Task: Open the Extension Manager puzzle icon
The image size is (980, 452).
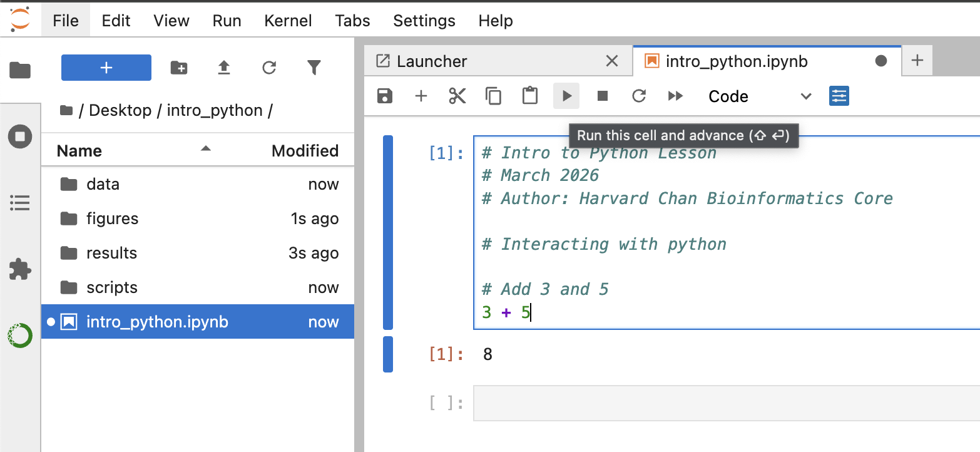Action: point(20,269)
